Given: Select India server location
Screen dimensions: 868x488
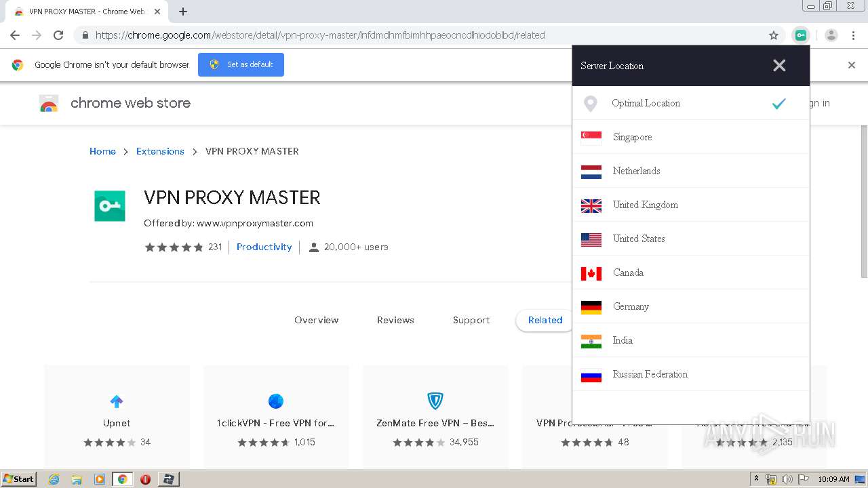Looking at the screenshot, I should tap(691, 340).
